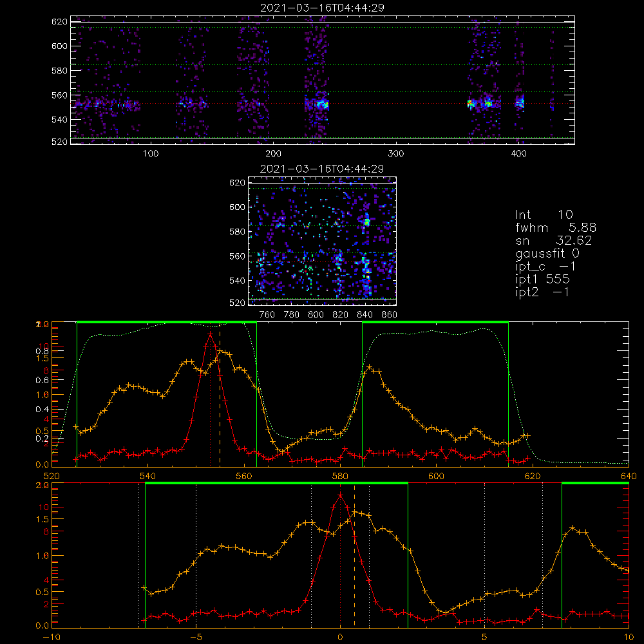Click x-axis label 0 of the bottom plot
The image size is (644, 644).
coord(340,638)
